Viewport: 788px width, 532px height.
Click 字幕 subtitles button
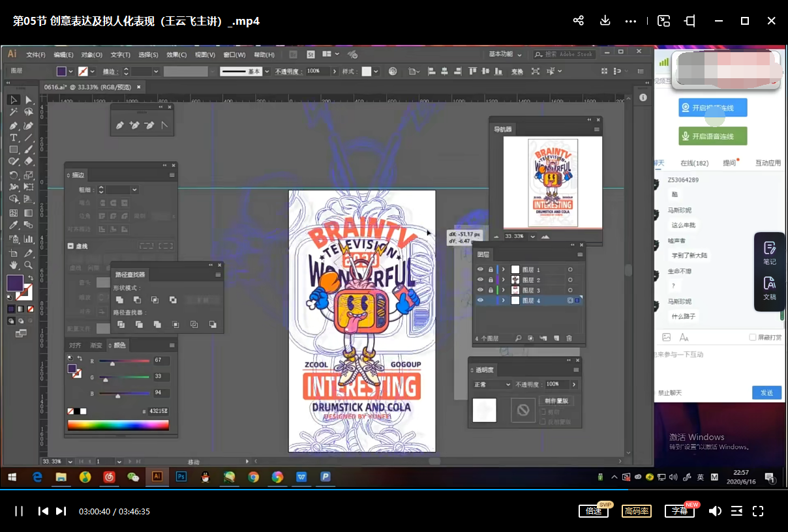click(680, 511)
